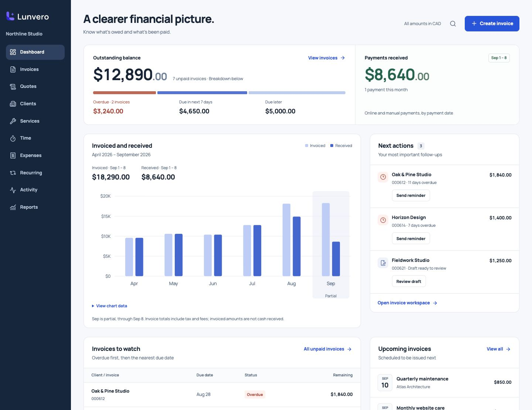Open Reports from the sidebar
Image resolution: width=532 pixels, height=410 pixels.
(x=35, y=207)
